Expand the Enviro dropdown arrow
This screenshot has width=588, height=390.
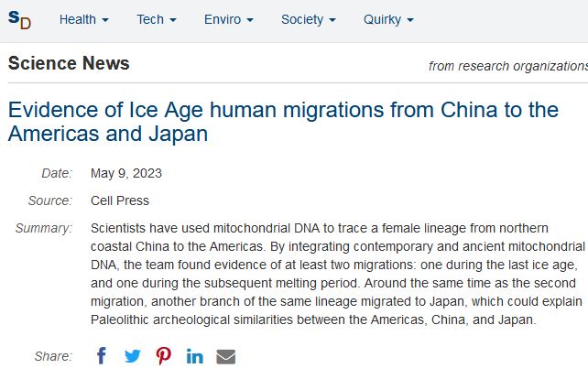250,20
